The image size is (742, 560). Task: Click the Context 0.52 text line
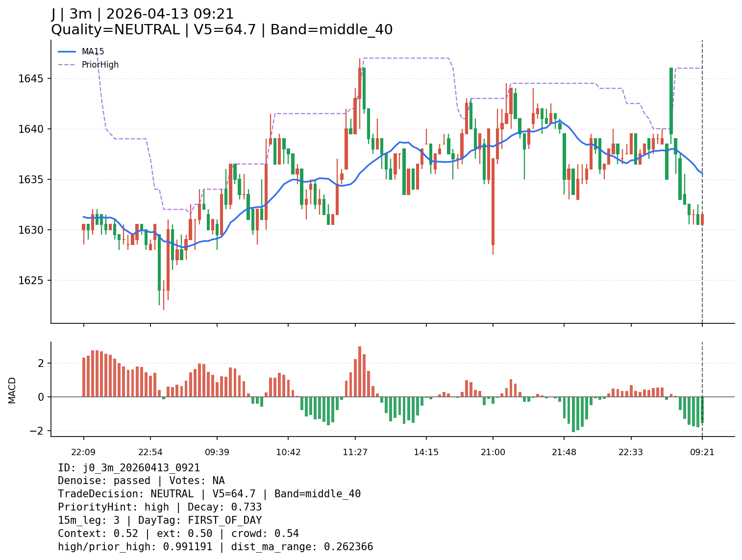(178, 534)
